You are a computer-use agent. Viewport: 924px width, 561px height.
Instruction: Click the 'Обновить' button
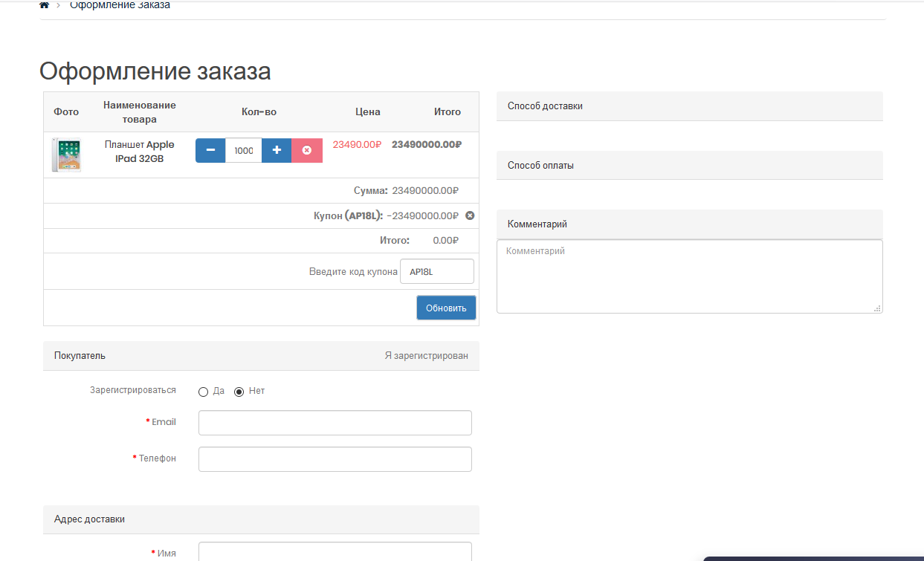[x=446, y=308]
